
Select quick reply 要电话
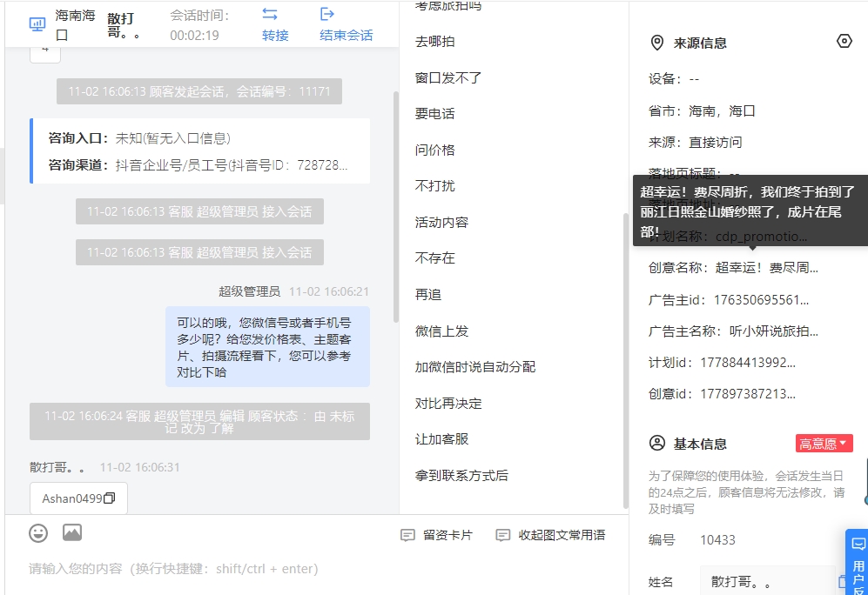tap(435, 114)
